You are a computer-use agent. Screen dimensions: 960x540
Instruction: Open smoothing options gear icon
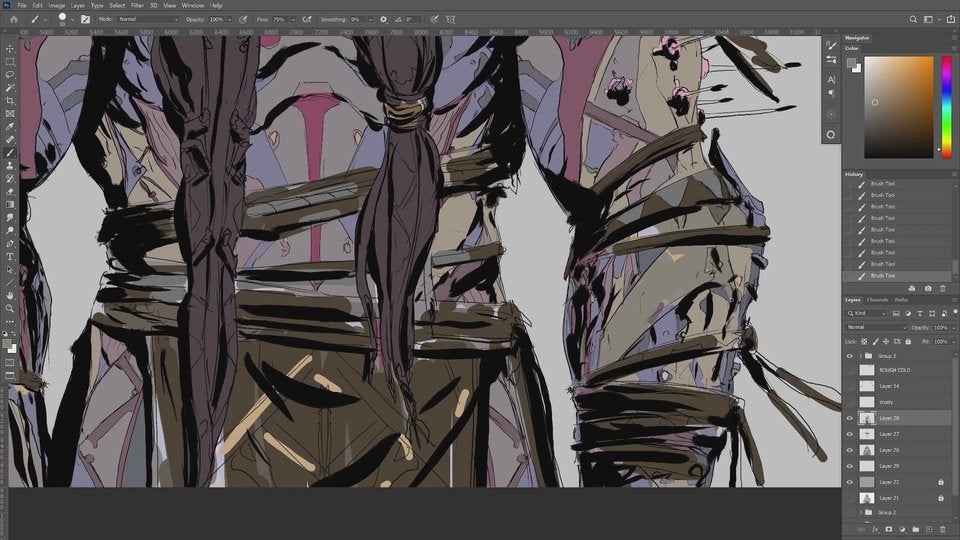(x=383, y=19)
